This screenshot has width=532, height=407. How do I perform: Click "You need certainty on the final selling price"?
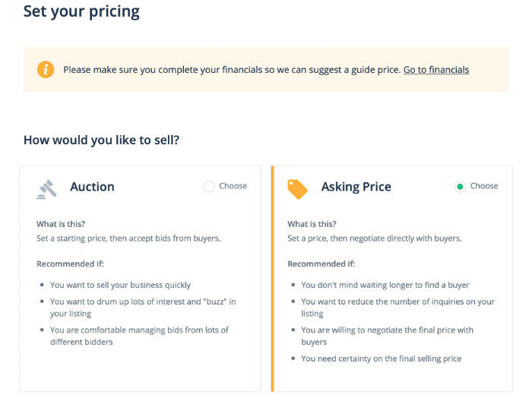click(382, 358)
